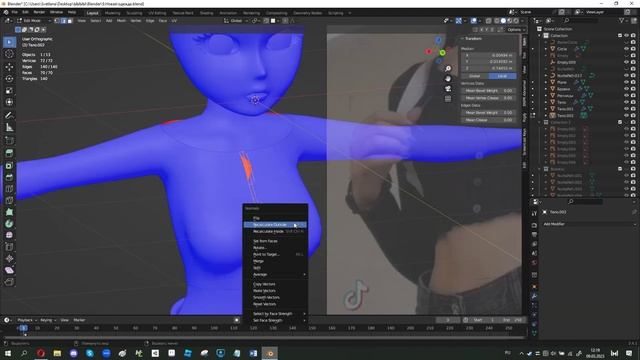This screenshot has height=360, width=640.
Task: Select the Spin tool
Action: pyautogui.click(x=9, y=224)
